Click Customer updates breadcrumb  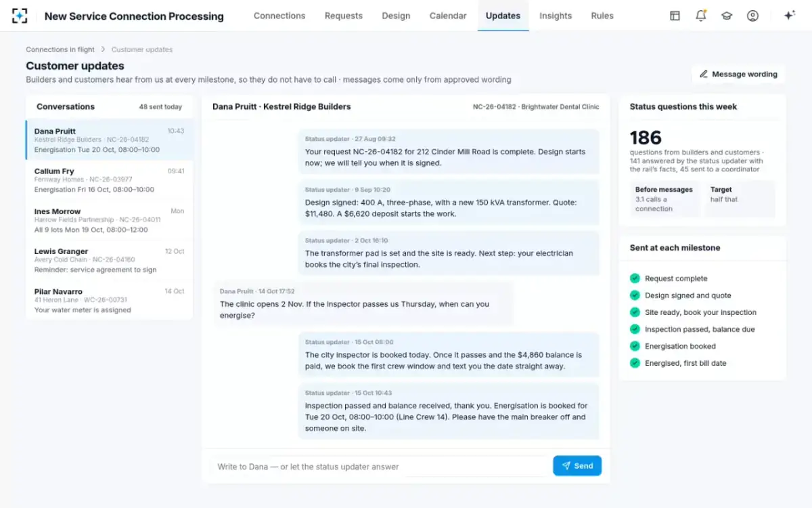142,49
